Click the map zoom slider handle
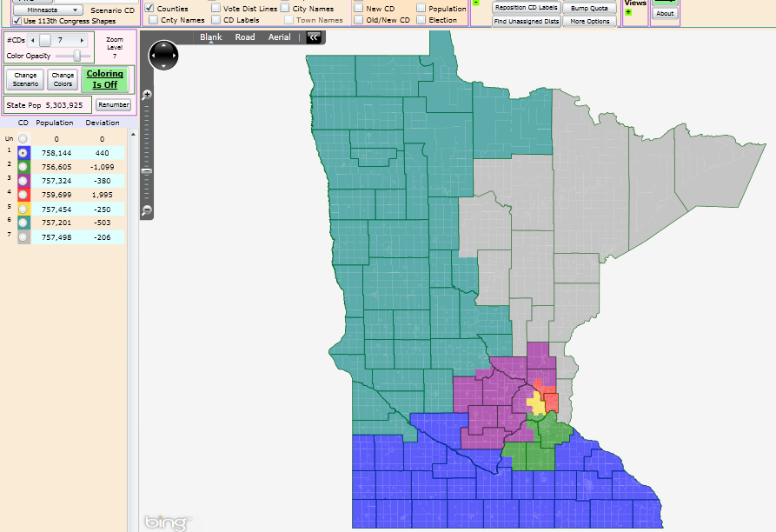The image size is (776, 532). (x=147, y=171)
